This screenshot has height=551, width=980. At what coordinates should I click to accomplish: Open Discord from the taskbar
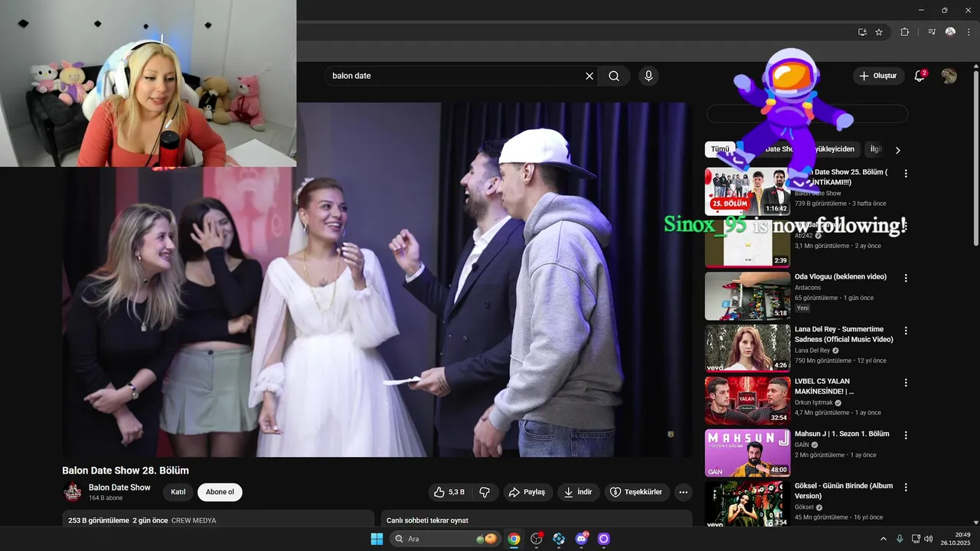pos(581,539)
